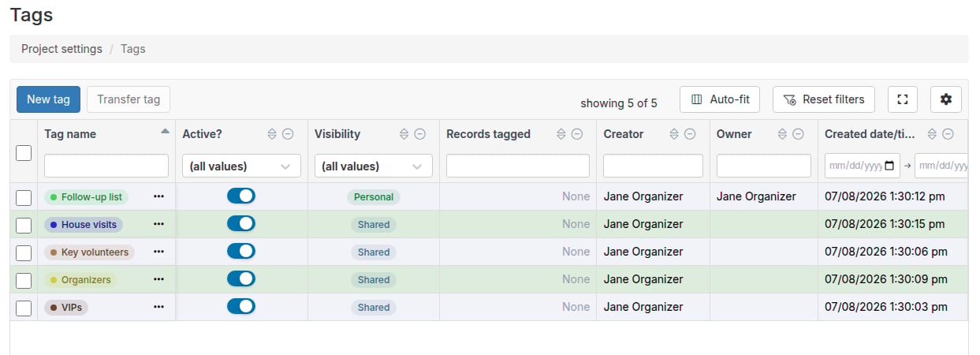Sort by Owner column arrows
Image resolution: width=980 pixels, height=355 pixels.
(x=783, y=134)
